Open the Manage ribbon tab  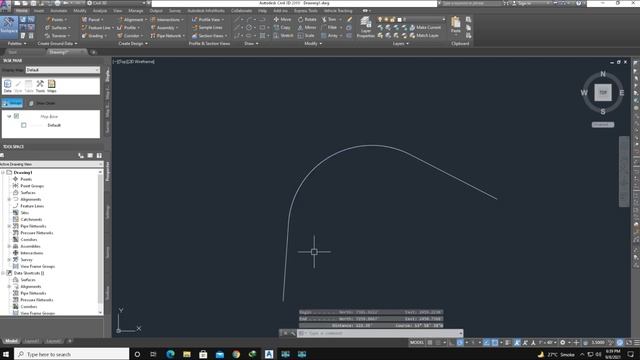pyautogui.click(x=136, y=11)
